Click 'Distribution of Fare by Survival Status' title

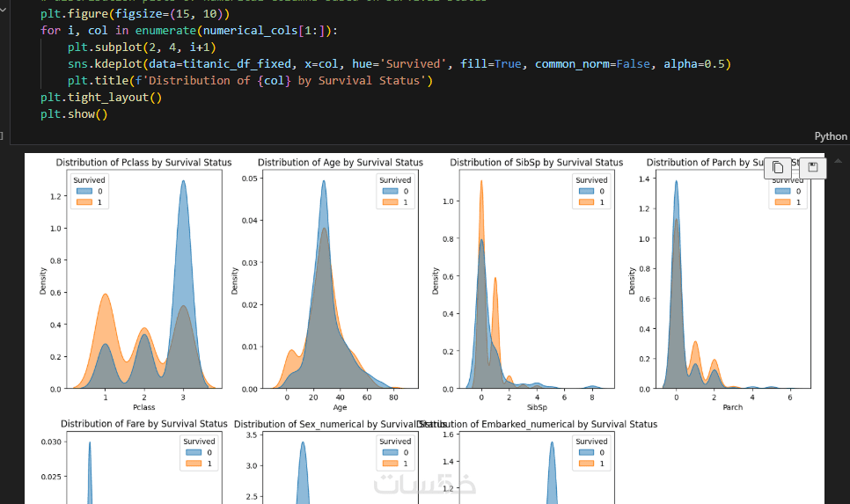point(144,424)
